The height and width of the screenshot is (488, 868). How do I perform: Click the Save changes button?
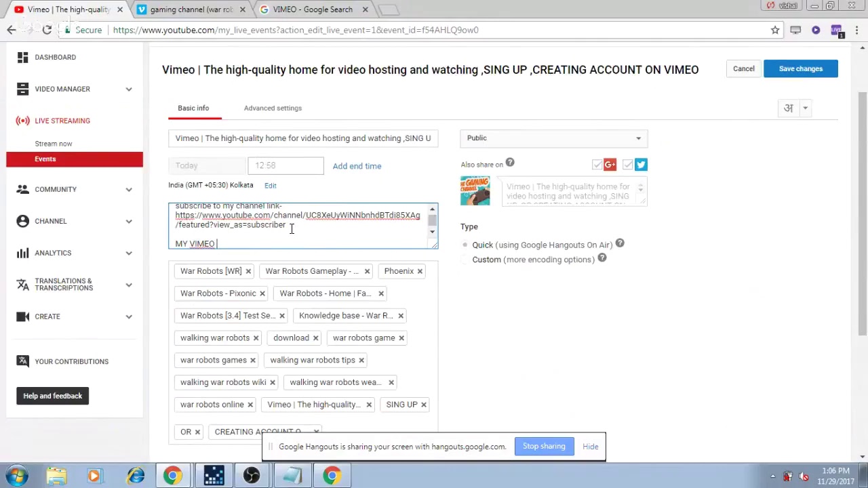[801, 68]
